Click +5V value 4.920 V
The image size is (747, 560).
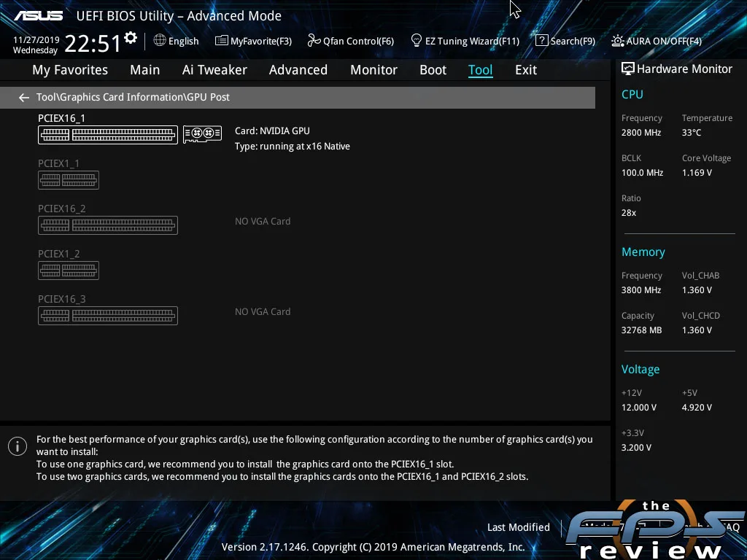point(697,408)
